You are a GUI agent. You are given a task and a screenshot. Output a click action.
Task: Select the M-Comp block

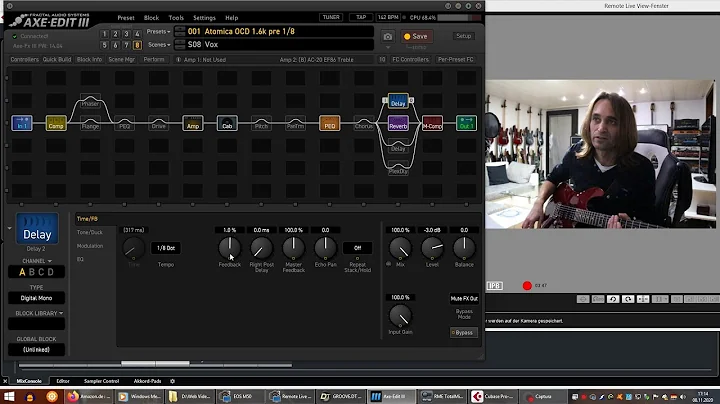pos(432,123)
